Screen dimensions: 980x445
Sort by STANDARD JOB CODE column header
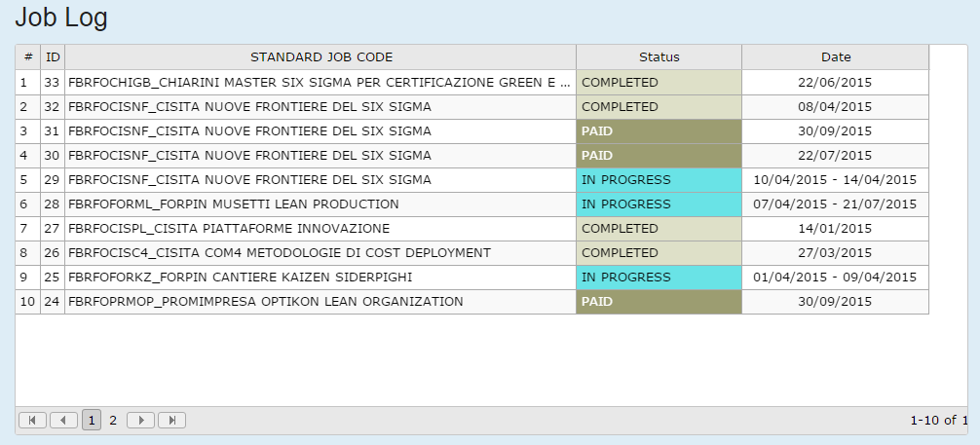pos(320,57)
